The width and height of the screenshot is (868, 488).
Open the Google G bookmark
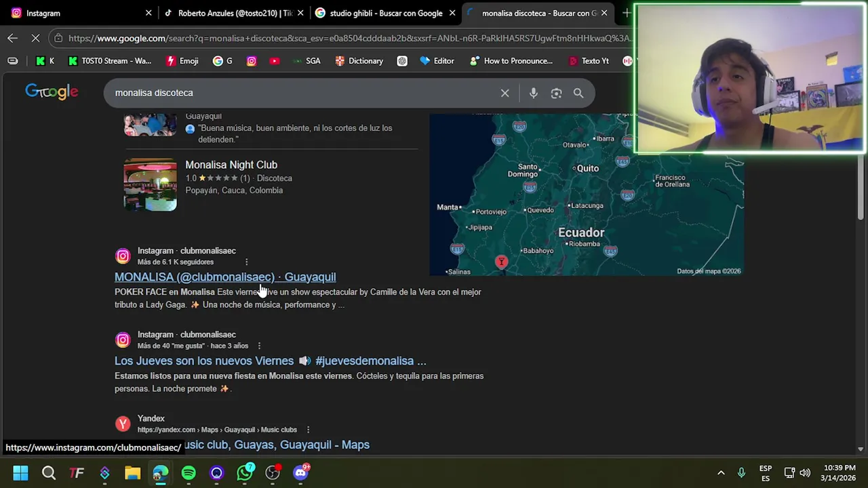222,61
